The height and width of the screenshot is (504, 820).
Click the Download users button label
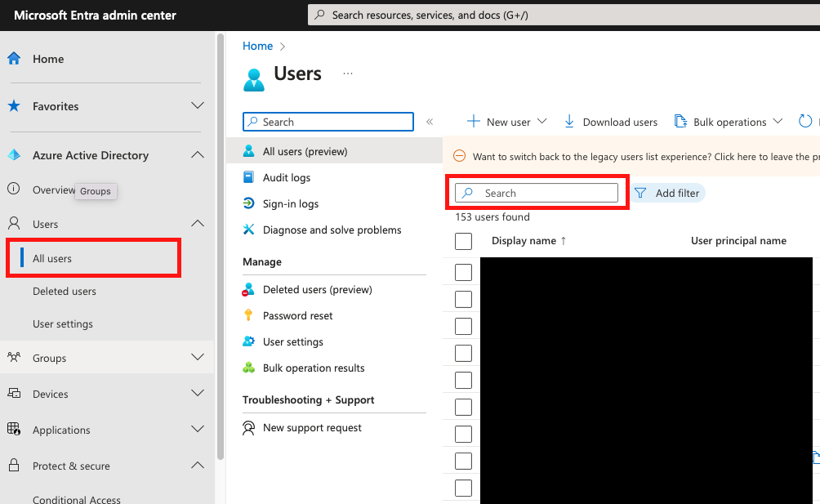620,122
